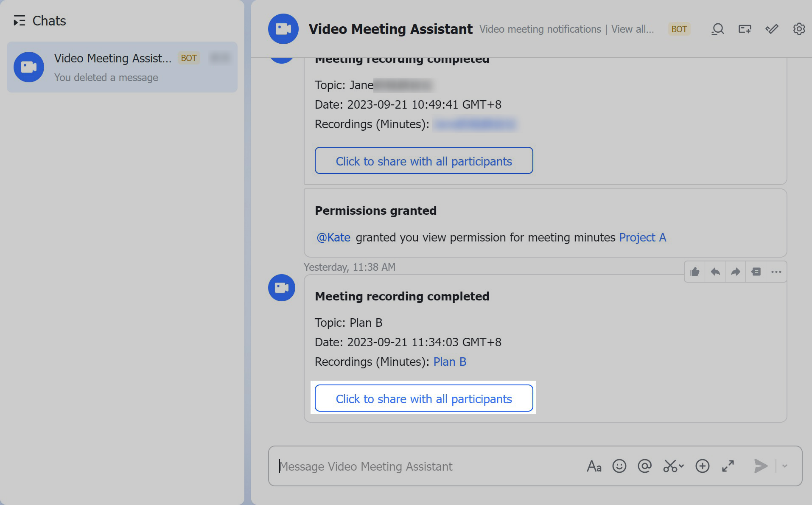Click the 'Chats' sidebar heading
The image size is (812, 505).
49,21
